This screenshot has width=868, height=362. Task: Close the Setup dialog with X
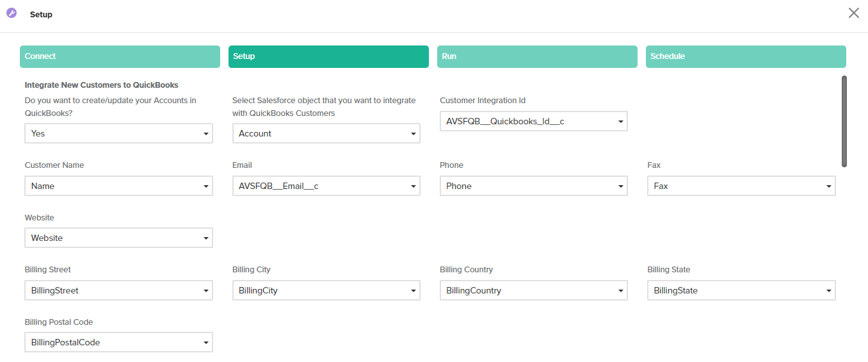coord(853,13)
